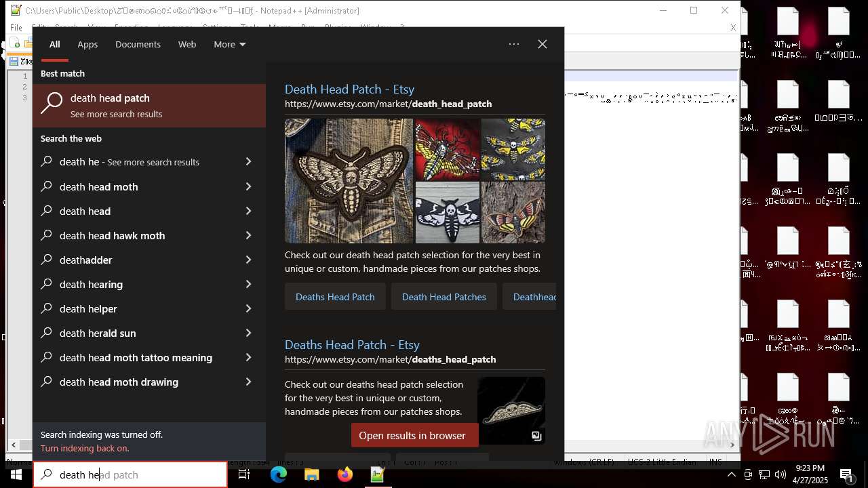Open the moth on tree bark image

pos(513,212)
